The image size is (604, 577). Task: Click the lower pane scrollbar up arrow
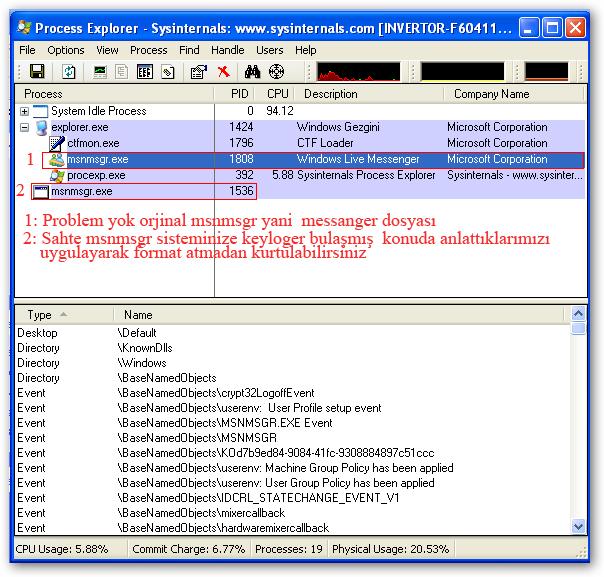(x=578, y=314)
